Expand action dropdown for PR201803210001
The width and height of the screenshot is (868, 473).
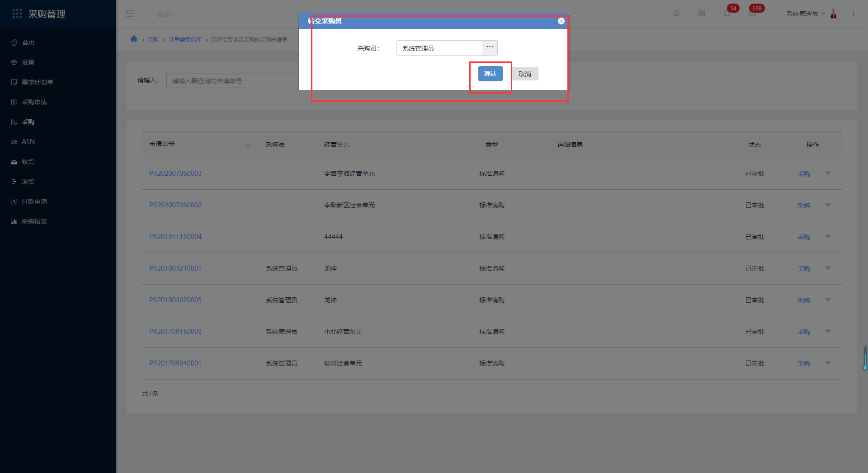828,268
